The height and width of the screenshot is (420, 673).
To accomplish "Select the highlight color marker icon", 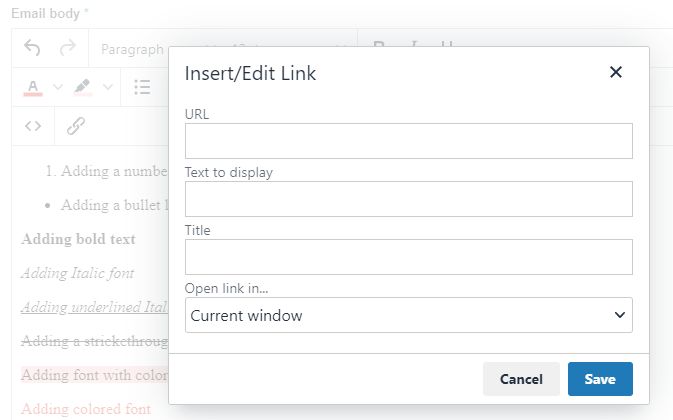I will coord(82,87).
